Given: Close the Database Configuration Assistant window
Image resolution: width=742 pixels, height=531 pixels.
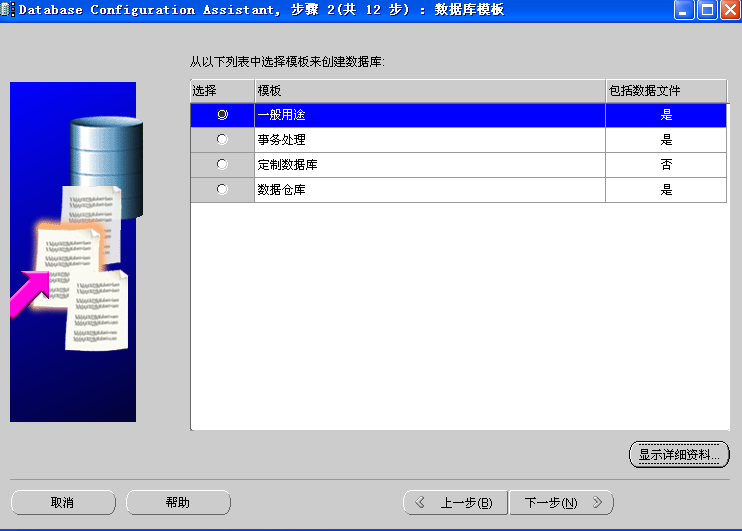Looking at the screenshot, I should coord(730,10).
